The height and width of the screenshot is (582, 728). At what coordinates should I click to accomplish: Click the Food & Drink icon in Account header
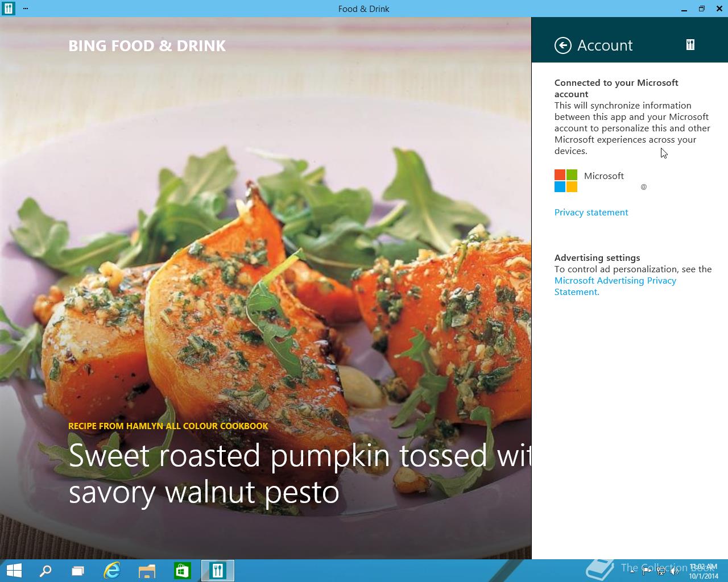coord(690,45)
